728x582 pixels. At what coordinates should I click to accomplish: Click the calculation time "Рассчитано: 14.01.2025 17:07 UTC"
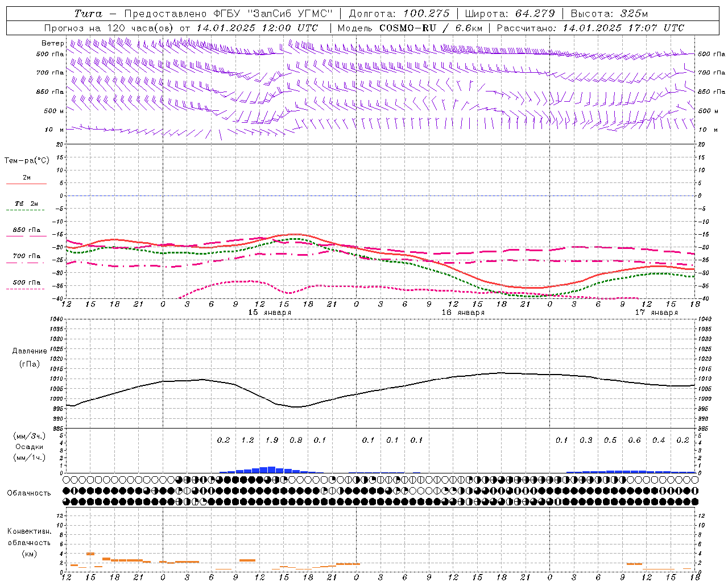point(590,28)
